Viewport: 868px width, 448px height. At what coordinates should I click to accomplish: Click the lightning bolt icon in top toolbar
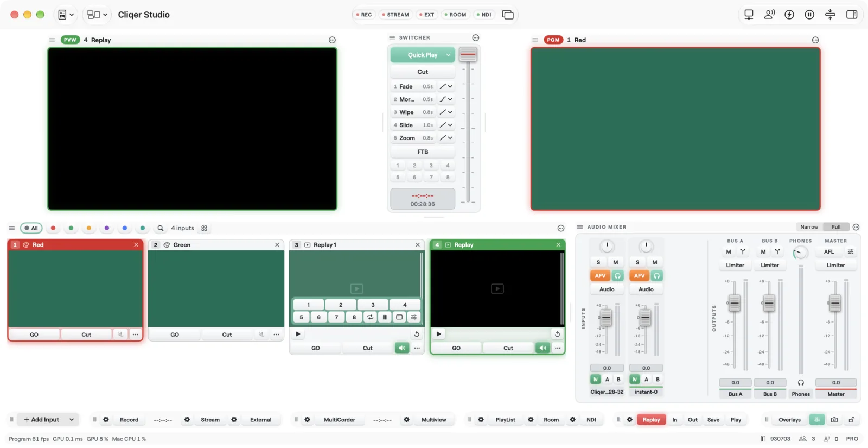(789, 15)
